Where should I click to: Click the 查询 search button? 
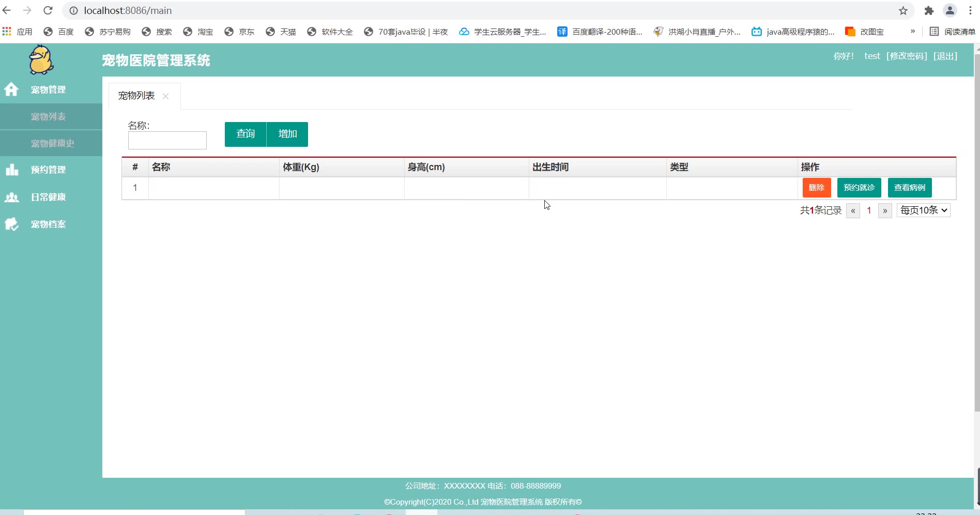(246, 134)
